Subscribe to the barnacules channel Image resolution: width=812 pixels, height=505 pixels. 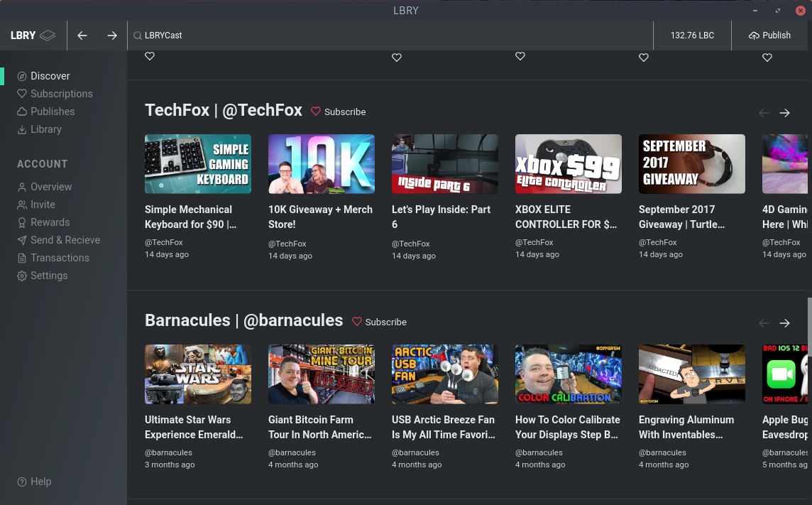(x=379, y=322)
